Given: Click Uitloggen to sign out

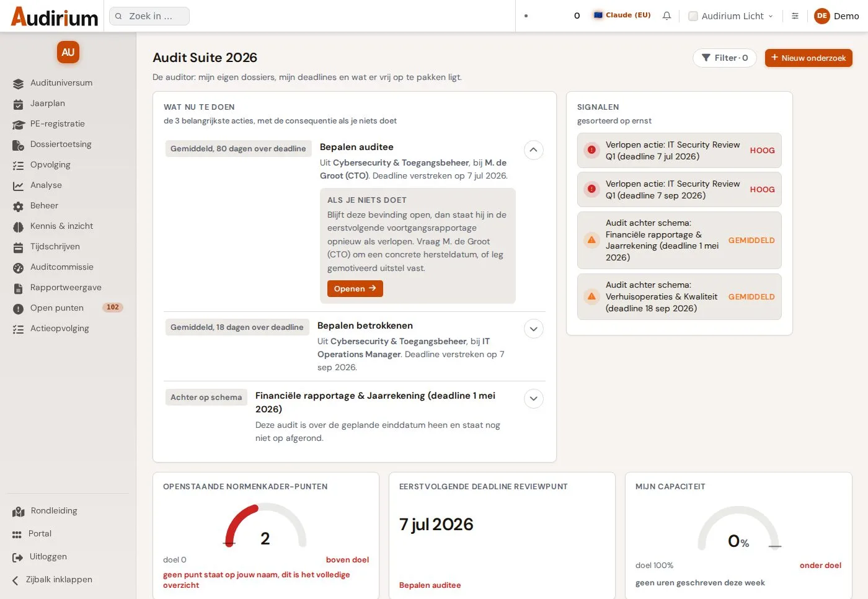Looking at the screenshot, I should point(48,557).
